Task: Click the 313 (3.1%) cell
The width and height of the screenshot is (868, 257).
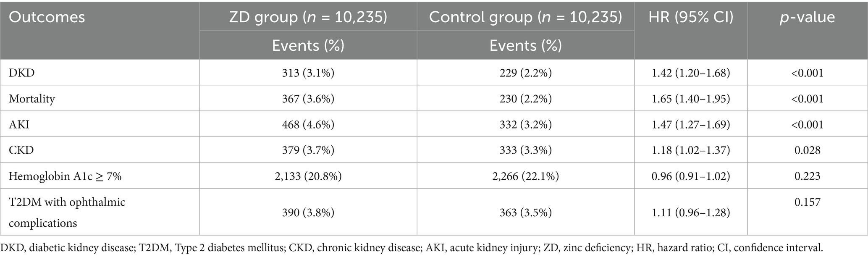Action: pyautogui.click(x=308, y=73)
